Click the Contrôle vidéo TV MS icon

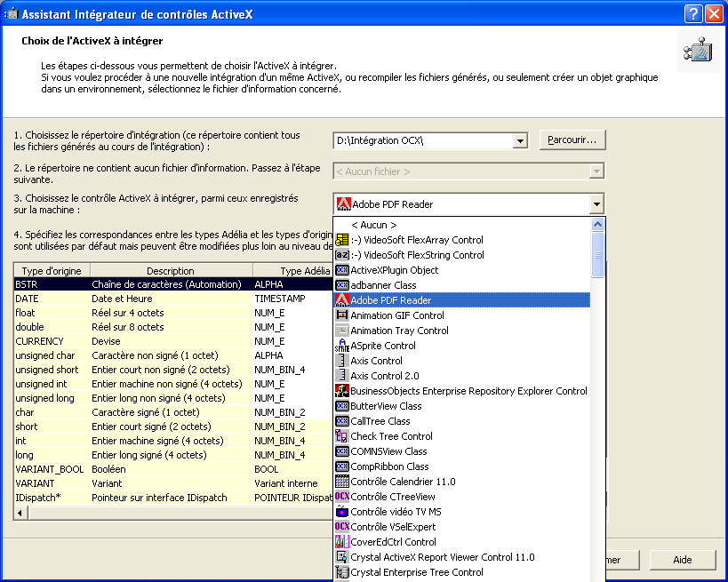(x=342, y=512)
